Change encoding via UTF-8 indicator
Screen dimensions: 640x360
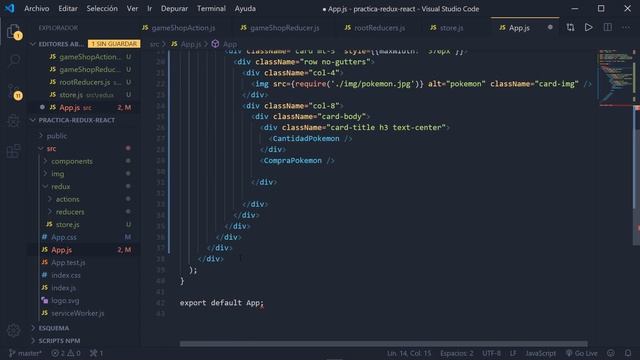(491, 353)
